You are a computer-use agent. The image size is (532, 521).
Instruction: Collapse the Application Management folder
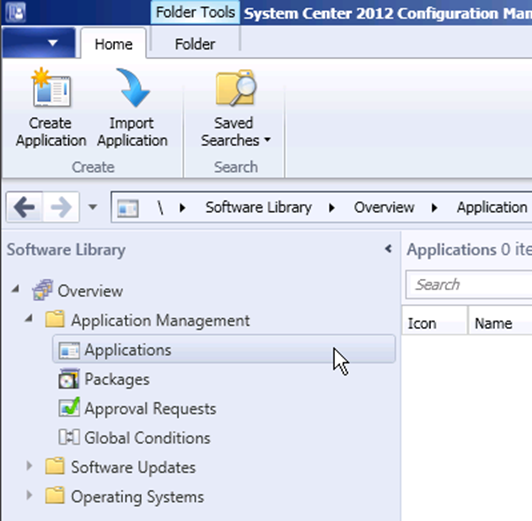click(29, 319)
